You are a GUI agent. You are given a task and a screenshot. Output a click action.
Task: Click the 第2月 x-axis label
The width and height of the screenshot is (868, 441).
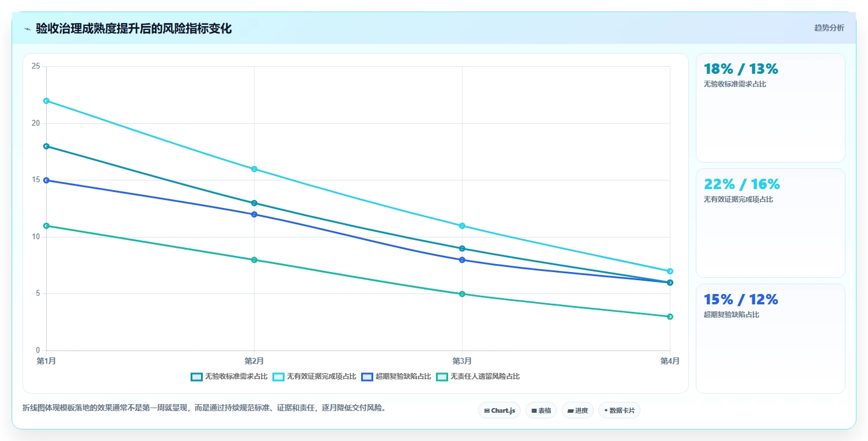coord(254,361)
